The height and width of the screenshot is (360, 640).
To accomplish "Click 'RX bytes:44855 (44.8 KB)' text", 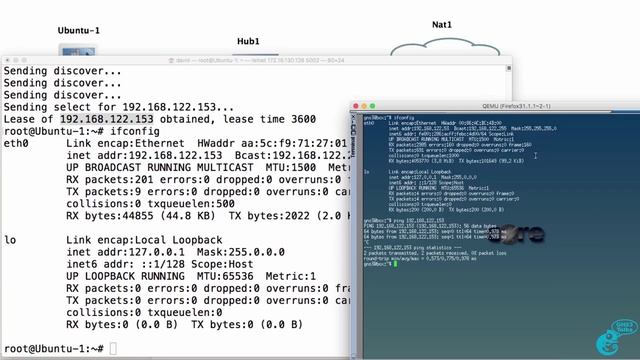I will click(141, 216).
